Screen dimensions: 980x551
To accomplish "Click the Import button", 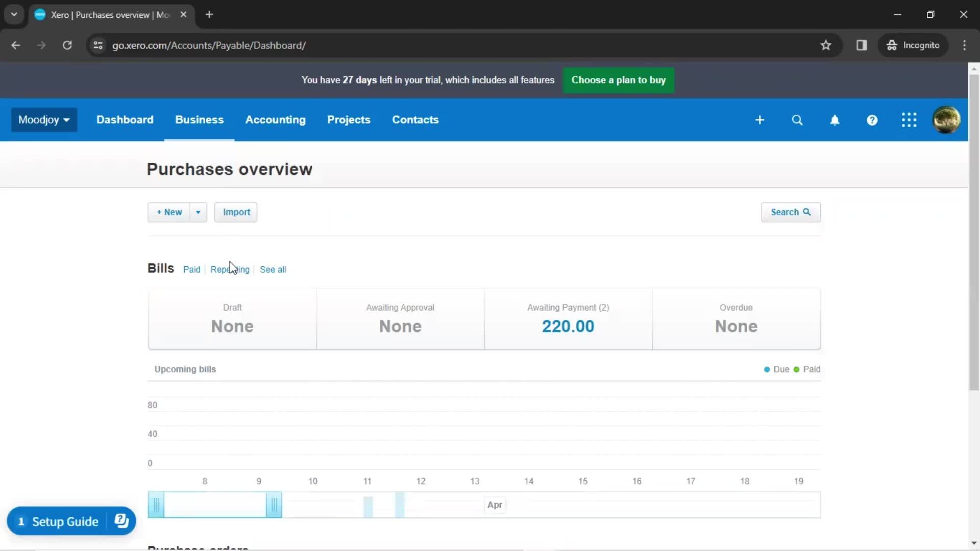I will tap(236, 212).
